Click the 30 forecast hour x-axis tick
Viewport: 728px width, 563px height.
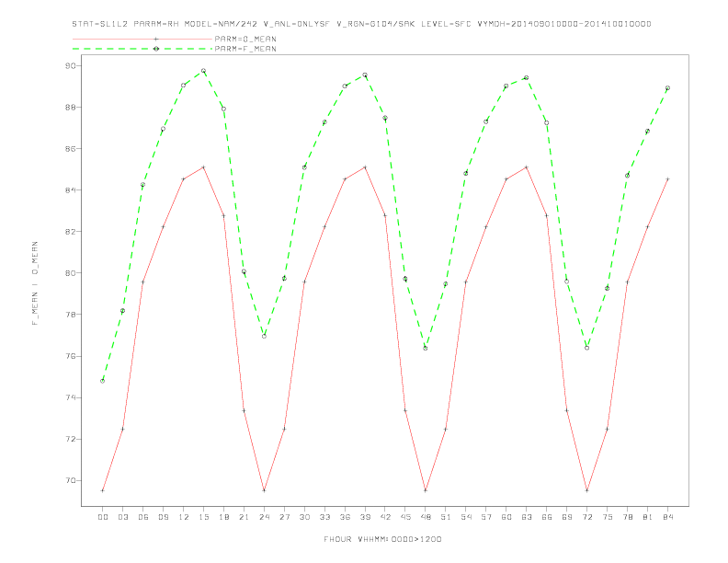pyautogui.click(x=304, y=517)
